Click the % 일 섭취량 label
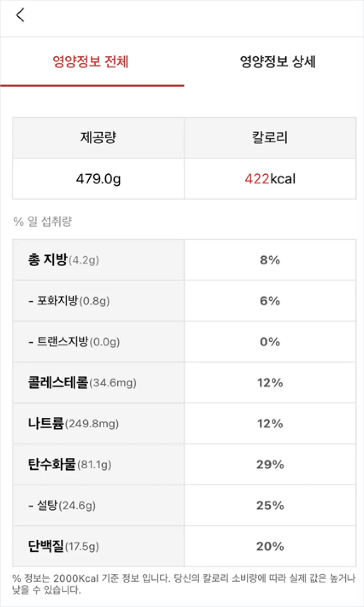364x607 pixels. 43,222
